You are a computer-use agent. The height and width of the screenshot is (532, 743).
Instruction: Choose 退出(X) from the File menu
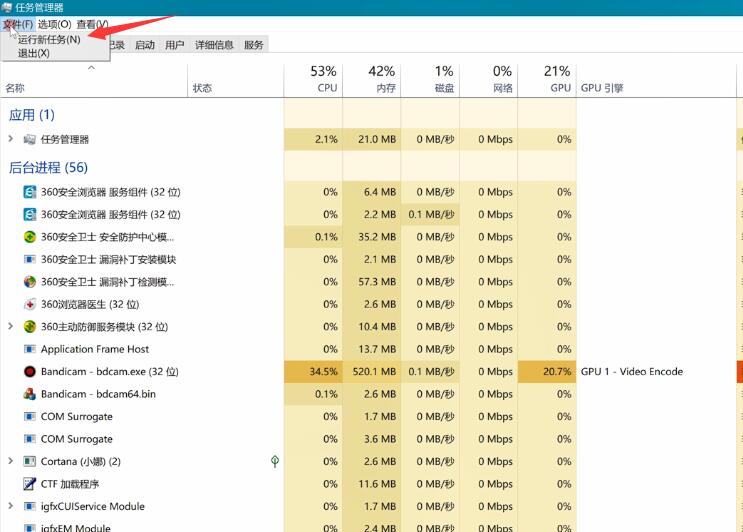[x=34, y=53]
